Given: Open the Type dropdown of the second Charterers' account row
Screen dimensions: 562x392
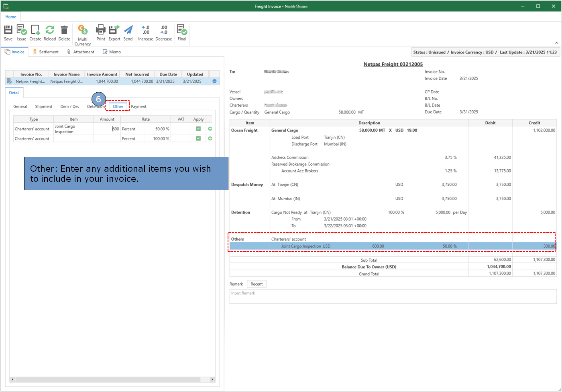Looking at the screenshot, I should pyautogui.click(x=33, y=138).
